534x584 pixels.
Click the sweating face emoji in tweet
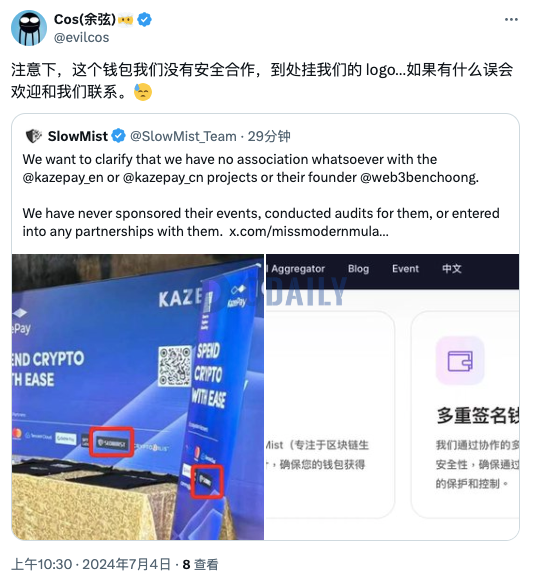pyautogui.click(x=143, y=92)
